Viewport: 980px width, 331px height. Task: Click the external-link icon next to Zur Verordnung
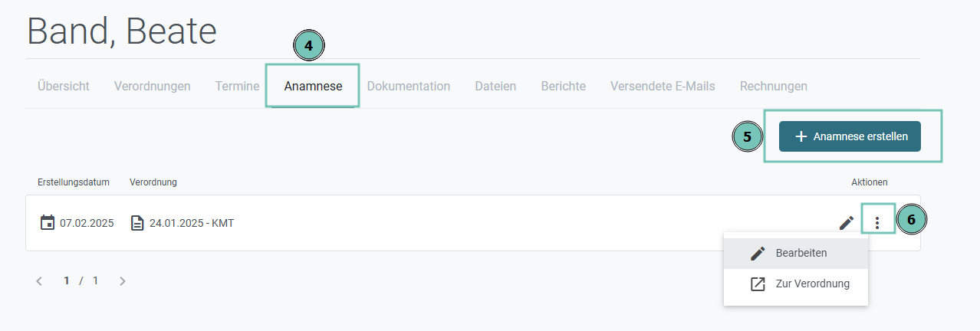758,283
